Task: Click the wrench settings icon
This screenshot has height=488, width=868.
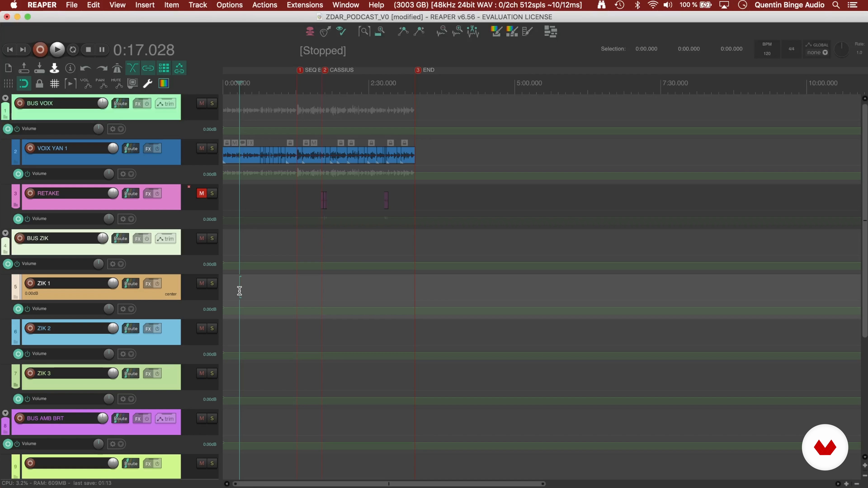Action: [x=148, y=84]
